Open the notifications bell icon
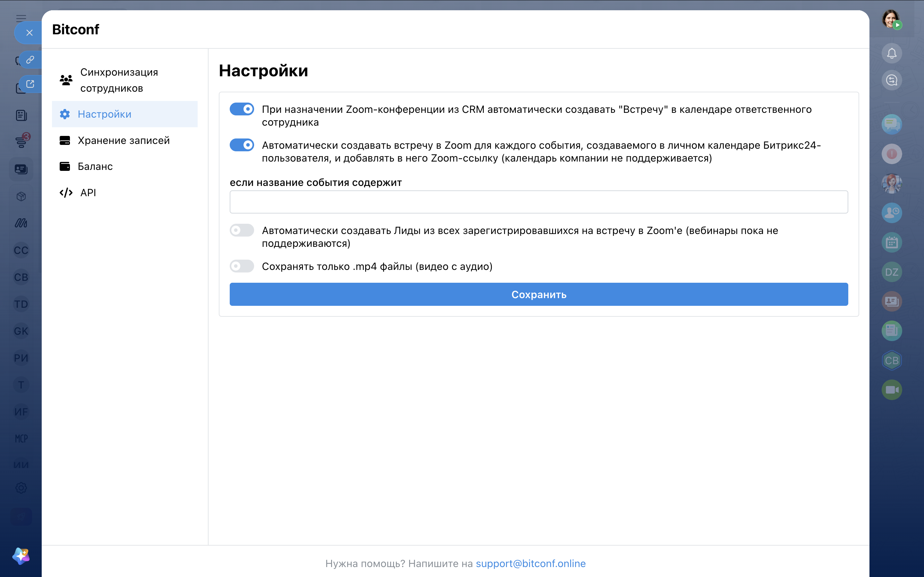924x577 pixels. pos(891,54)
